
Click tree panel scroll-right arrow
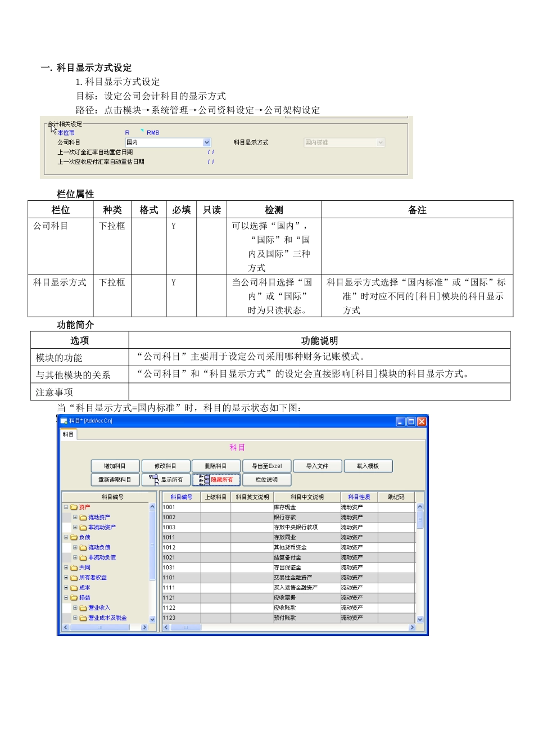(144, 627)
